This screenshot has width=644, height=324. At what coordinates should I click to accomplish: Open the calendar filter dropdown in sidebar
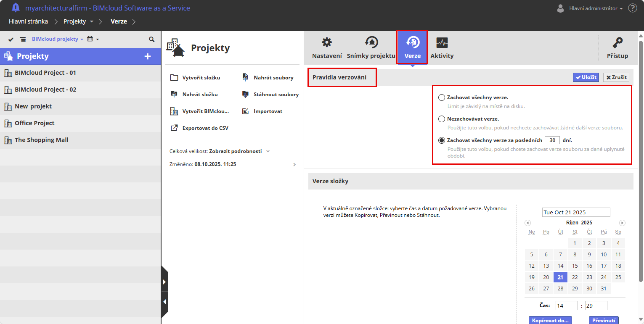pyautogui.click(x=93, y=39)
